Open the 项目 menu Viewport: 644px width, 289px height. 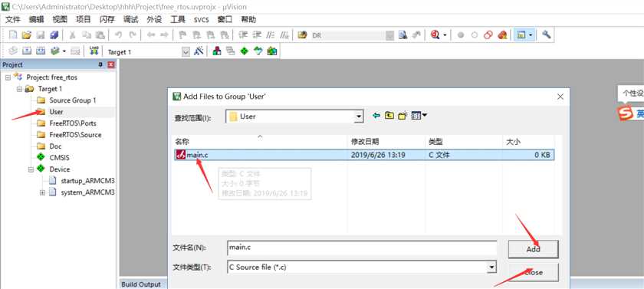tap(84, 19)
